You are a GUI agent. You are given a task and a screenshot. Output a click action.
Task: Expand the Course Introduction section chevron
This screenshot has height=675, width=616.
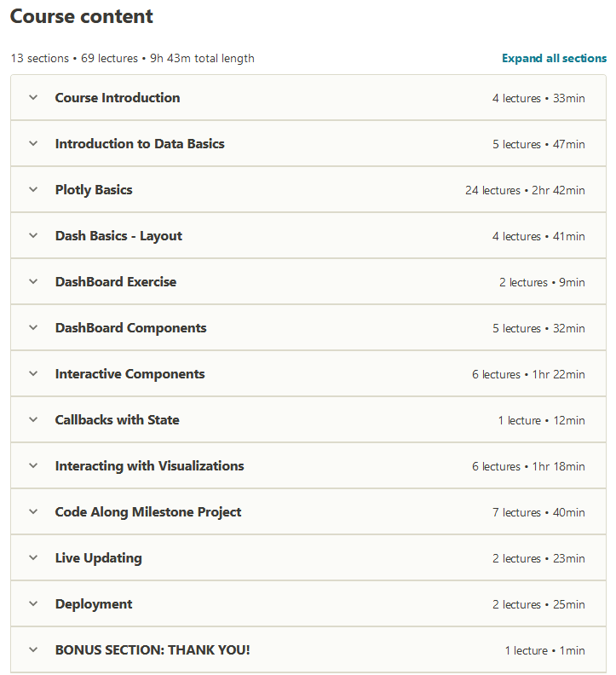click(x=33, y=97)
